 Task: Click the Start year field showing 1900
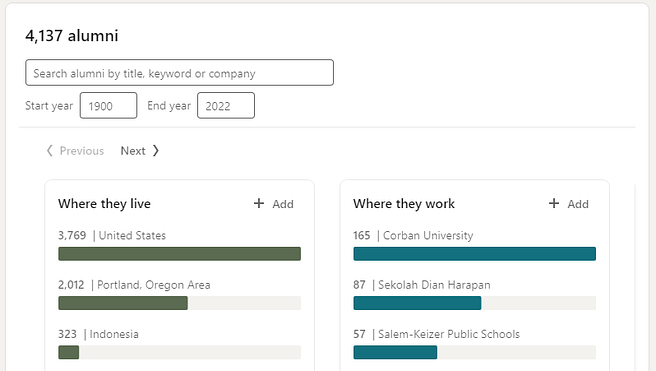click(108, 105)
